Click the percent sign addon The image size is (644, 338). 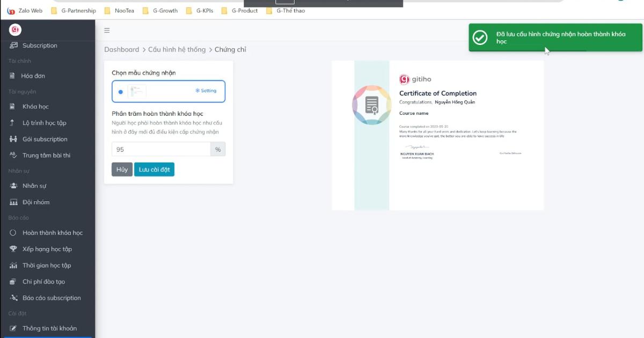(218, 149)
